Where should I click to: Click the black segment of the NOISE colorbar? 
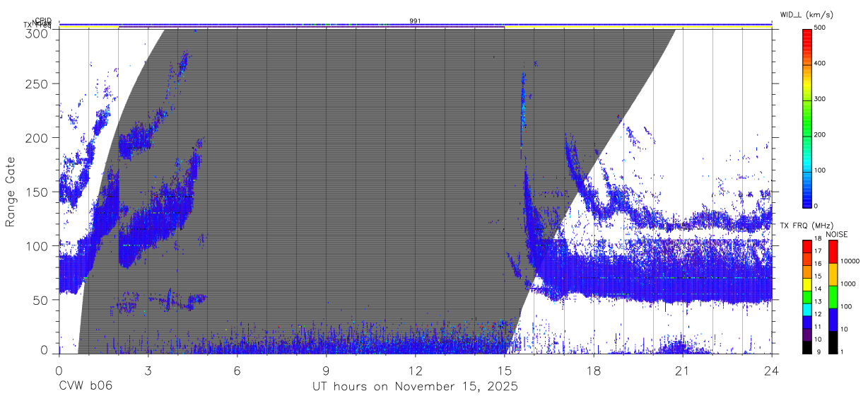(832, 342)
